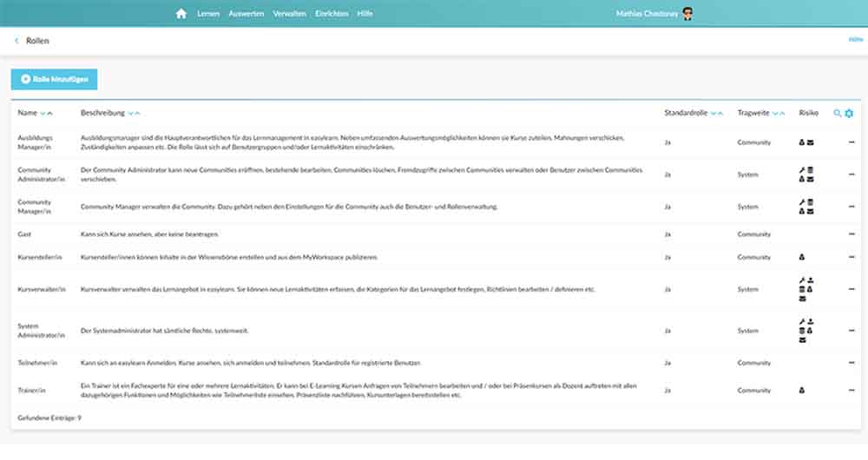Sort by the Standardrolle column arrows
This screenshot has height=460, width=868.
tap(716, 114)
